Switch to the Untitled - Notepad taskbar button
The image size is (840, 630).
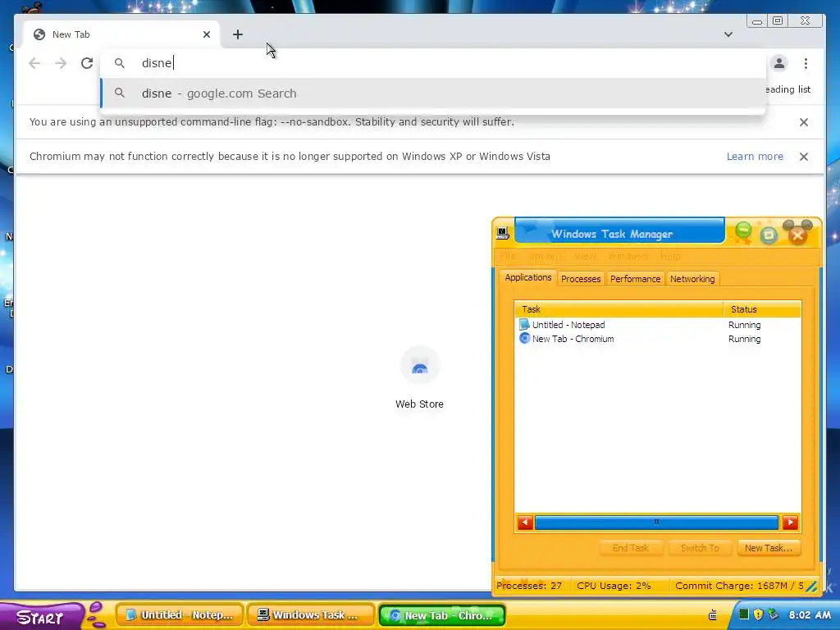[x=180, y=615]
